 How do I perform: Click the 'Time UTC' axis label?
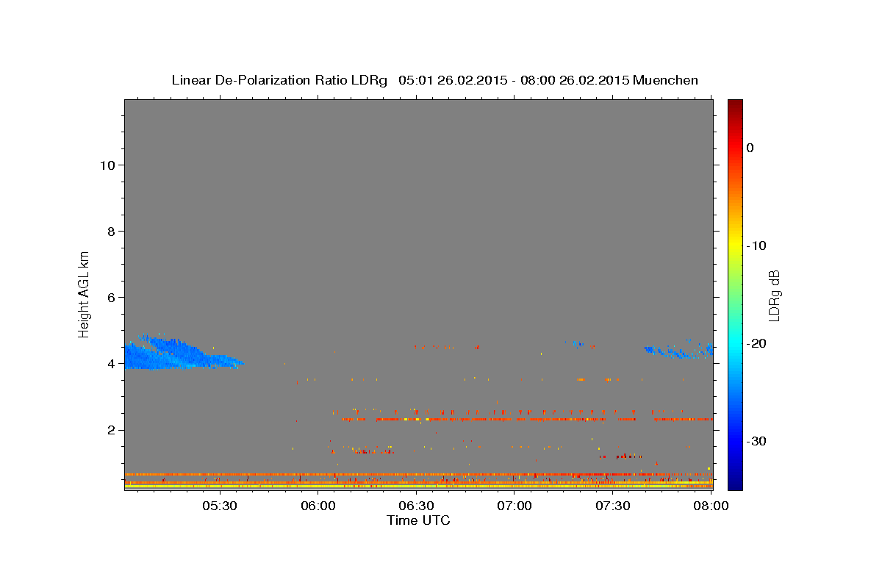click(x=418, y=520)
